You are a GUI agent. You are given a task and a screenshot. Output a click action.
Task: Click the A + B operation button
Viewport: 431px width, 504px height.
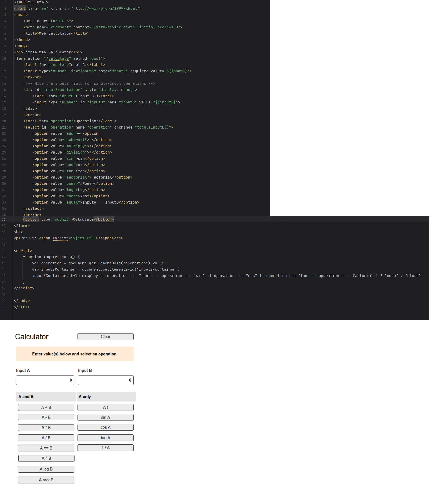46,407
